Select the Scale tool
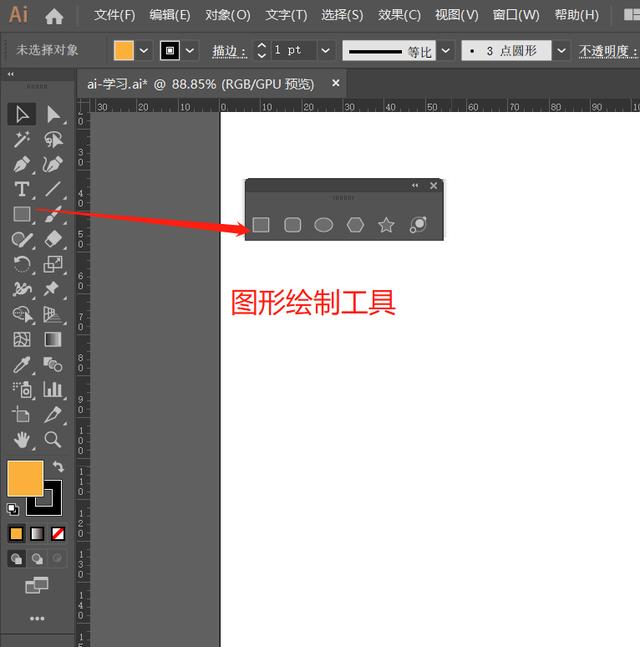This screenshot has height=647, width=640. (53, 264)
